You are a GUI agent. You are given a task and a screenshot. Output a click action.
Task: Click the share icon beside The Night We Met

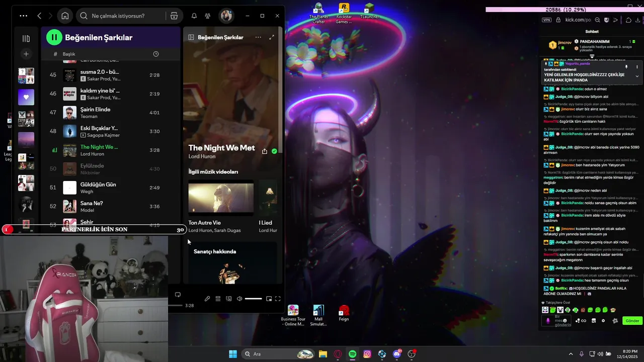click(265, 151)
